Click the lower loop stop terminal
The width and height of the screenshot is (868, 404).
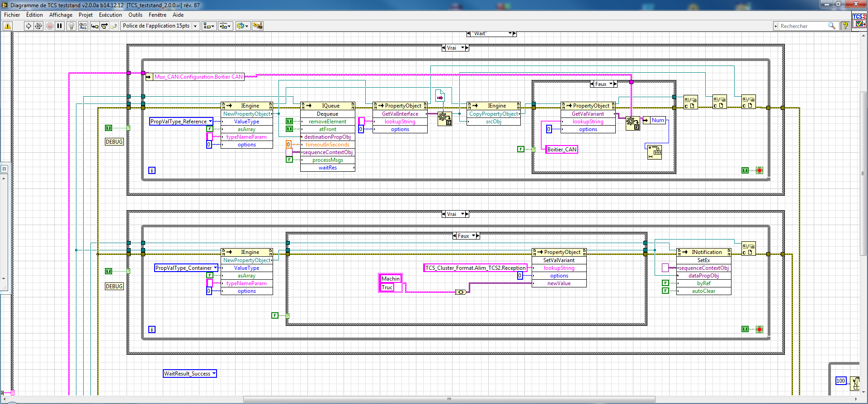(759, 329)
